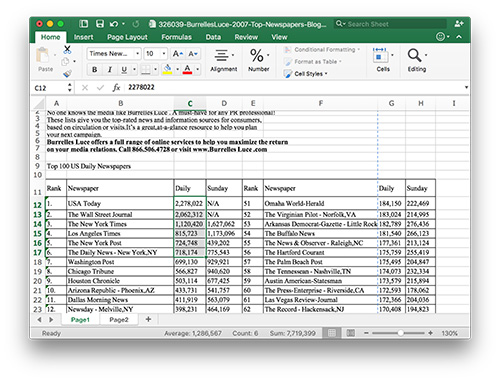Click the formula bar with 2278022
Screen dimensions: 500x381
pyautogui.click(x=293, y=87)
